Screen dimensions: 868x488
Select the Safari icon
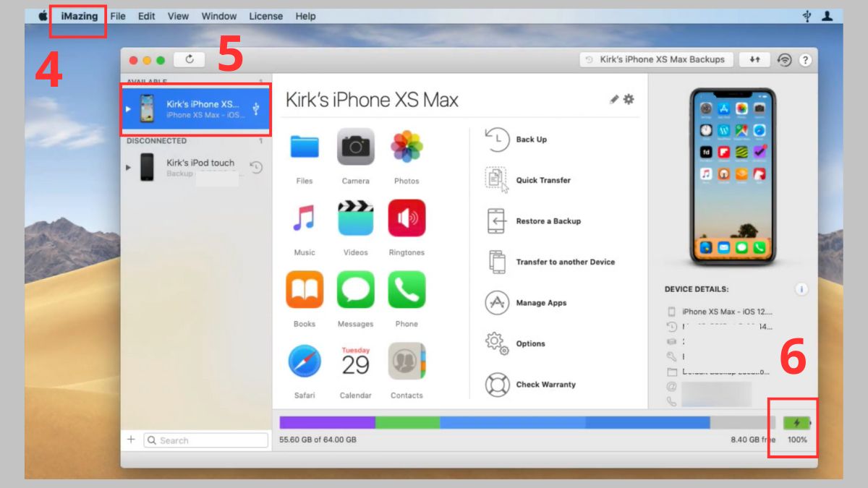(x=303, y=361)
